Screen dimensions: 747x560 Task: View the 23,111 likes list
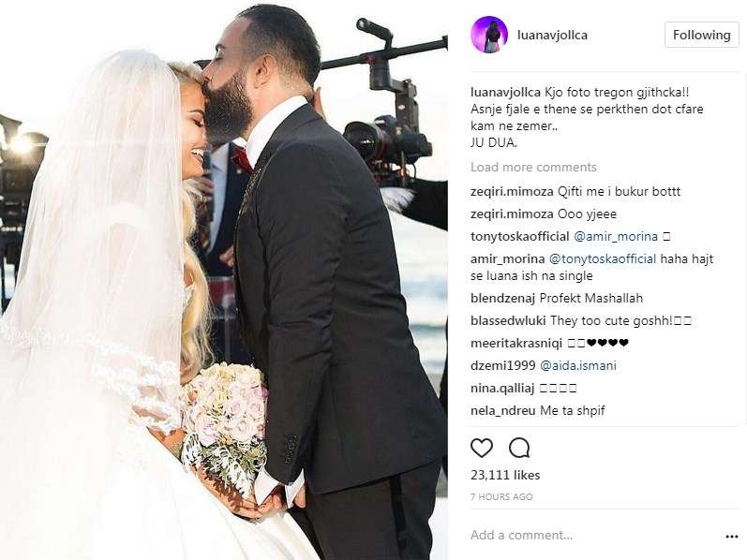coord(505,475)
